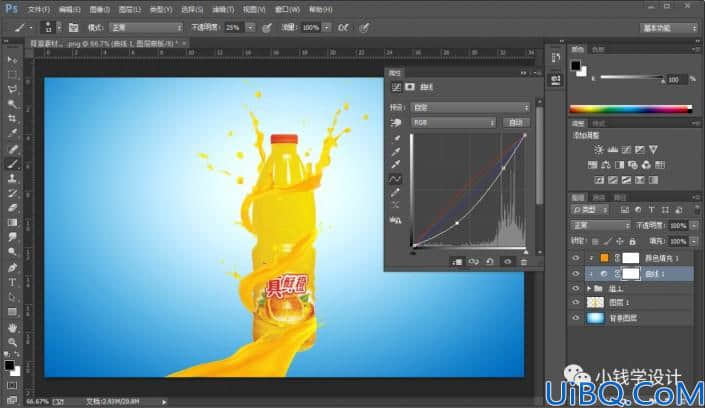Viewport: 705px width, 408px height.
Task: Select draw-curve pencil mode in Curves
Action: click(x=395, y=193)
